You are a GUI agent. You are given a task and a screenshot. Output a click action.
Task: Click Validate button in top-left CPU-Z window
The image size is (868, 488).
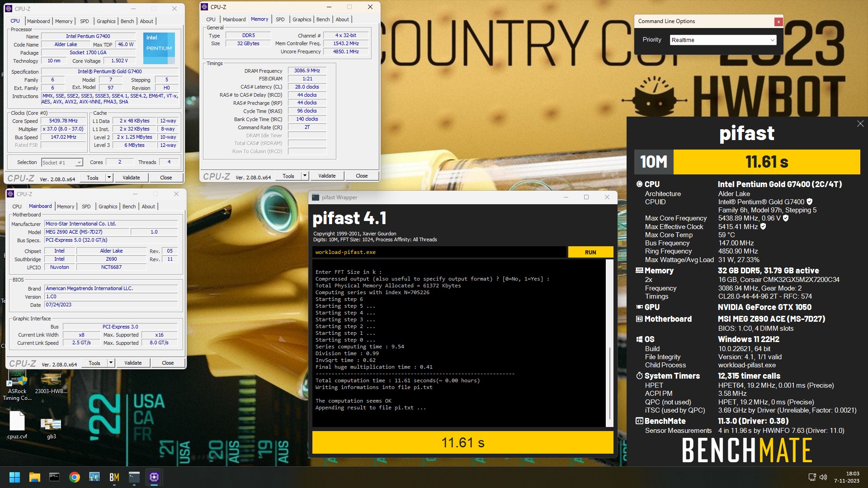(131, 178)
